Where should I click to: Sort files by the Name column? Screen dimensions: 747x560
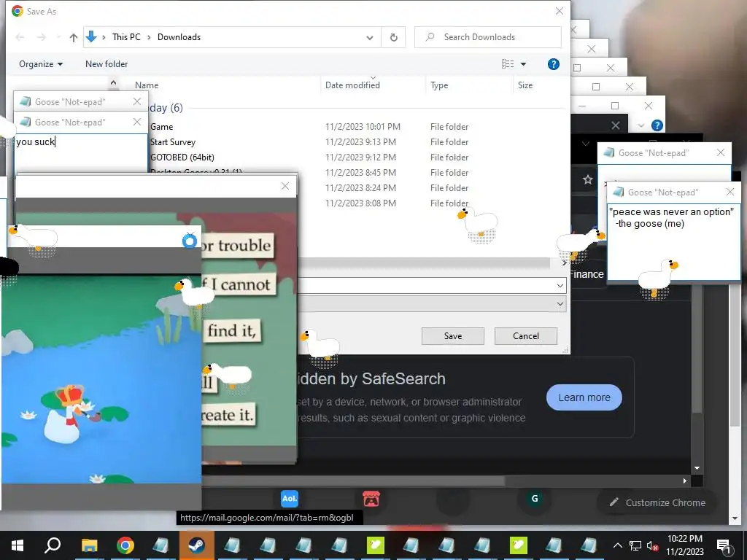tap(147, 85)
